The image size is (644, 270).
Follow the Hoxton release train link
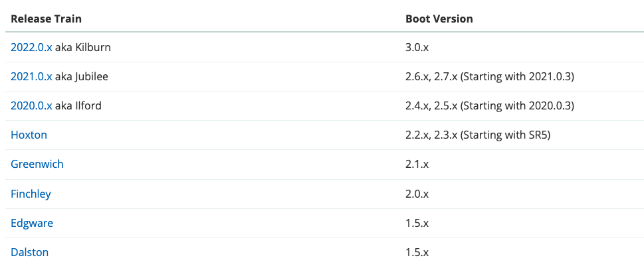pos(29,135)
